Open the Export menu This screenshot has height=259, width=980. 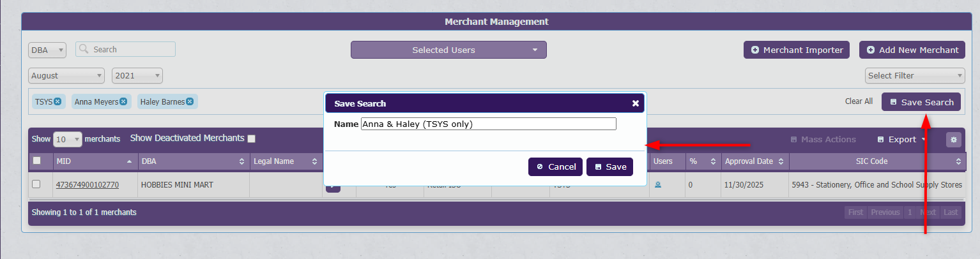point(901,140)
